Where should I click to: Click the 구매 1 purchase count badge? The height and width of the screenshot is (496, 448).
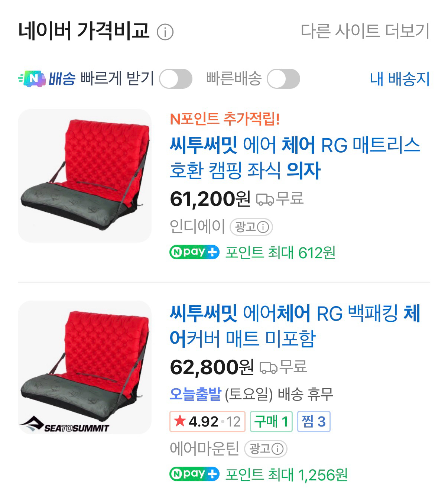[271, 421]
